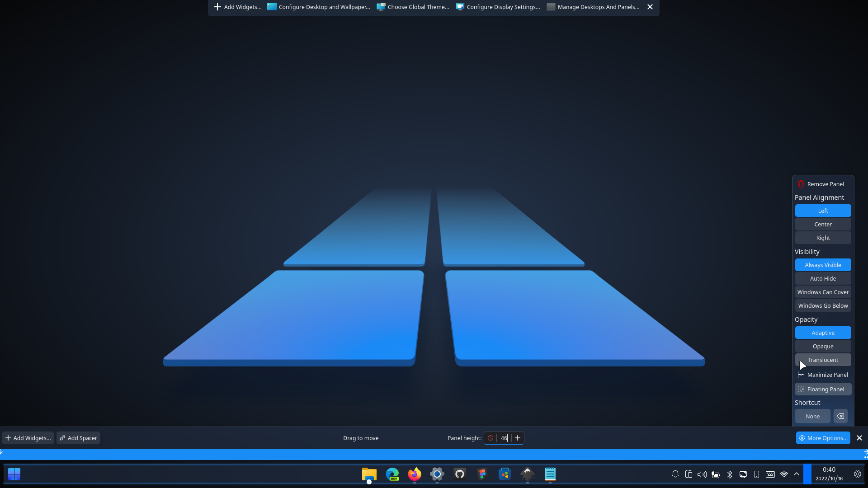Viewport: 868px width, 488px height.
Task: Clear the panel shortcut with backspace icon
Action: [x=840, y=416]
